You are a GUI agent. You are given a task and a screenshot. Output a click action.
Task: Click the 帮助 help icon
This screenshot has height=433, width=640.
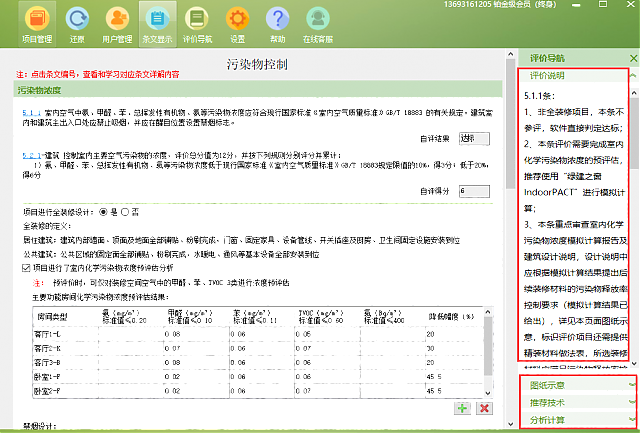coord(277,22)
